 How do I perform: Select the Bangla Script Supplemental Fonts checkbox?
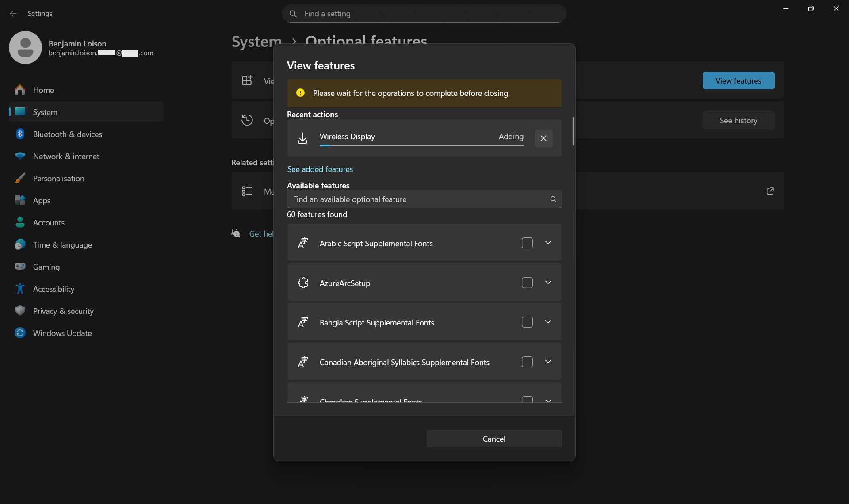pyautogui.click(x=527, y=322)
